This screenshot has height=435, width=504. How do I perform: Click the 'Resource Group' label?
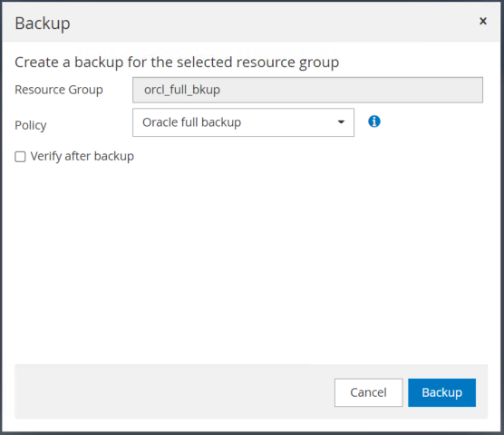59,90
